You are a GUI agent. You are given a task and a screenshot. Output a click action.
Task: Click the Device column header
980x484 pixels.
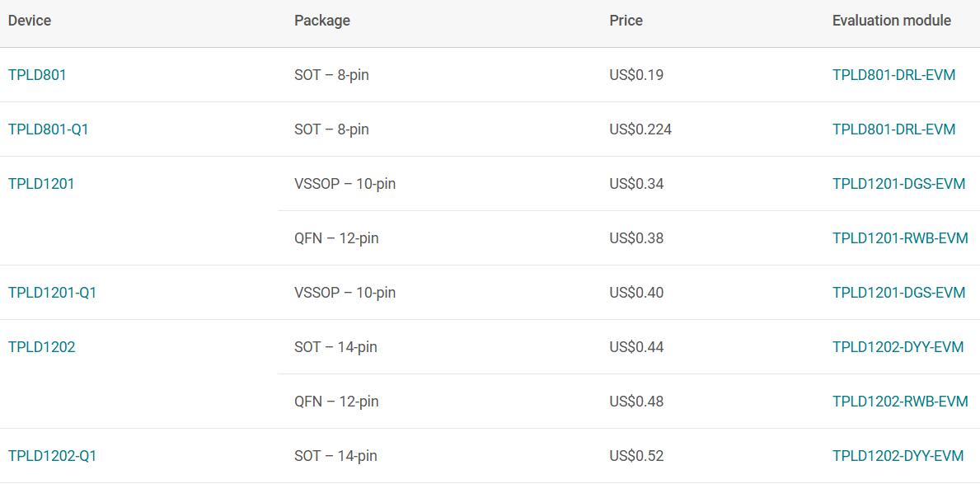coord(30,21)
